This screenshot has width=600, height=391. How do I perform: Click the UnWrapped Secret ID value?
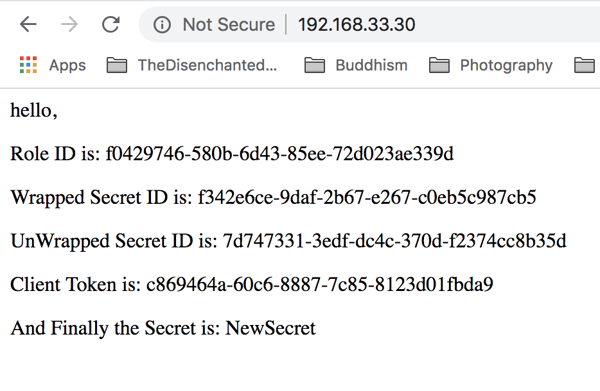[x=395, y=241]
